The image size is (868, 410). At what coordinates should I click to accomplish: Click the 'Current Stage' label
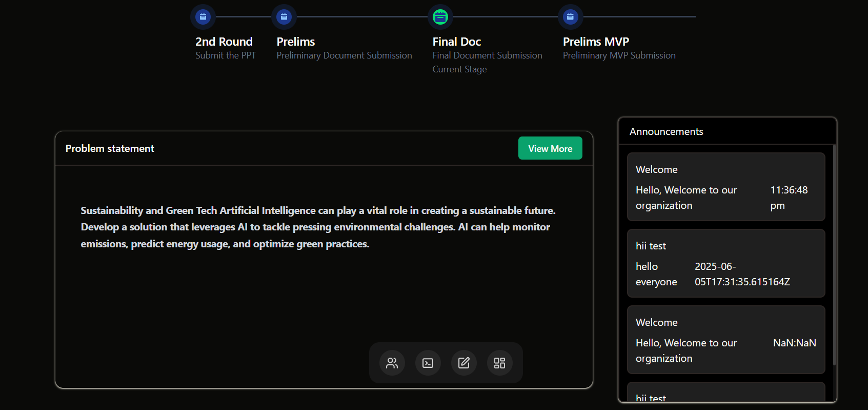tap(459, 69)
